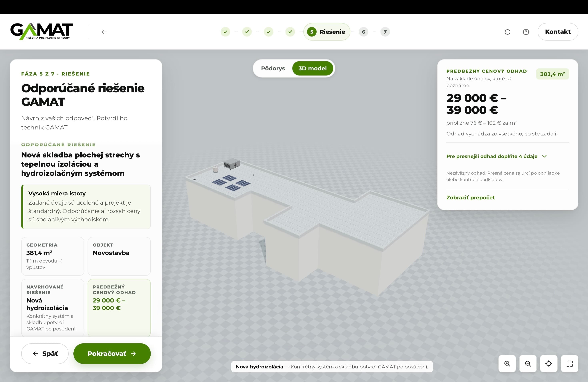
Task: Click the Späť button
Action: click(x=45, y=353)
